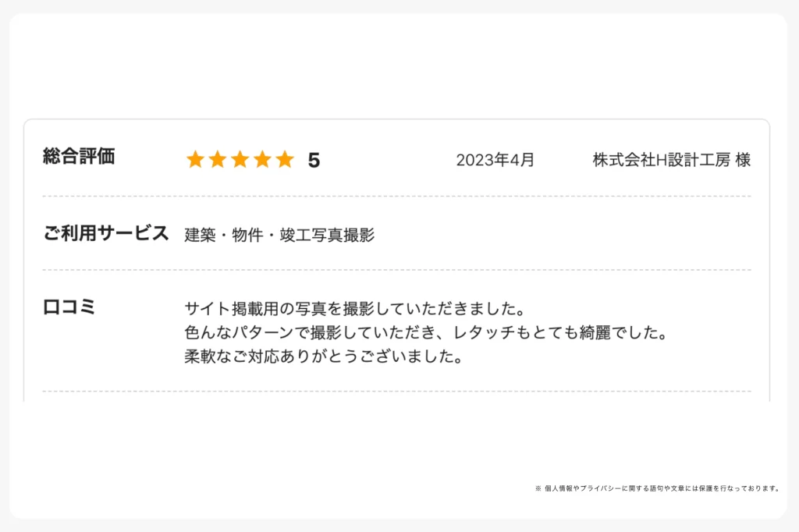
Task: Click the fifth orange rating star
Action: click(x=285, y=159)
